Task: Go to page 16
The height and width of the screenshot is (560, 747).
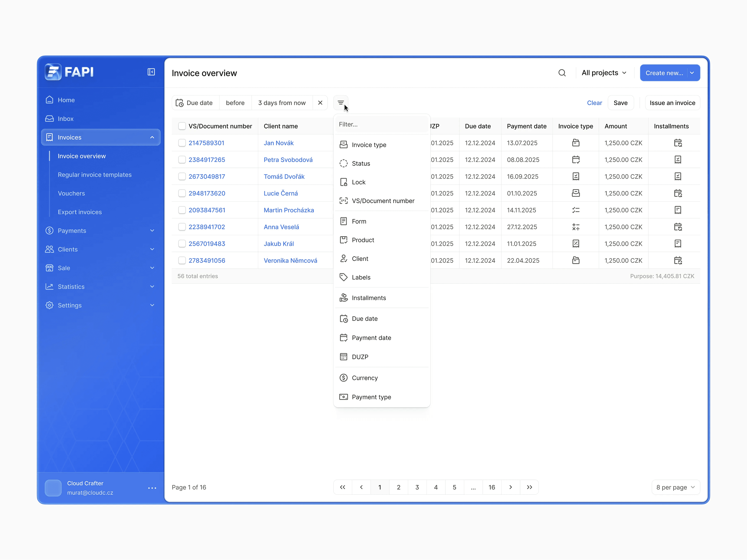Action: tap(492, 487)
